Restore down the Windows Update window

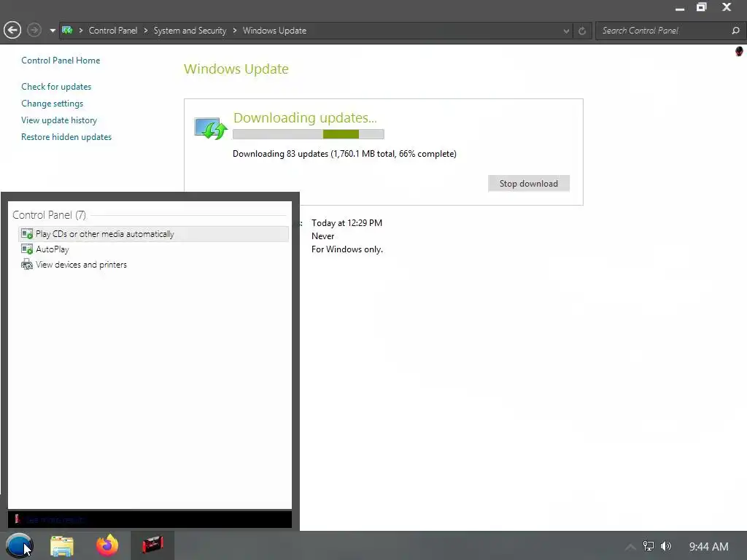tap(701, 7)
